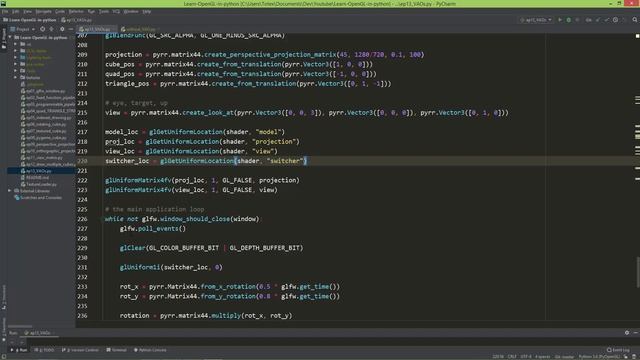This screenshot has width=640, height=360.
Task: Open the Run tool window tab
Action: (20, 350)
